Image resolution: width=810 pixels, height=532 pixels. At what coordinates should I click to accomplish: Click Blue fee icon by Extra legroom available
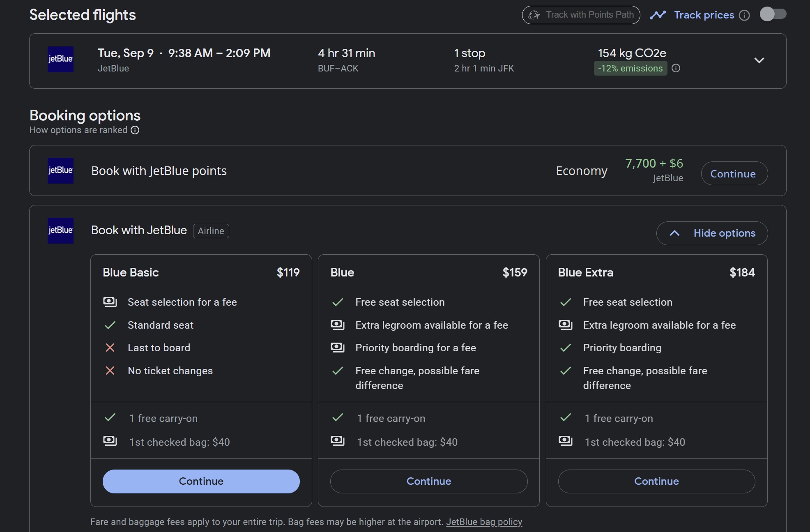338,325
